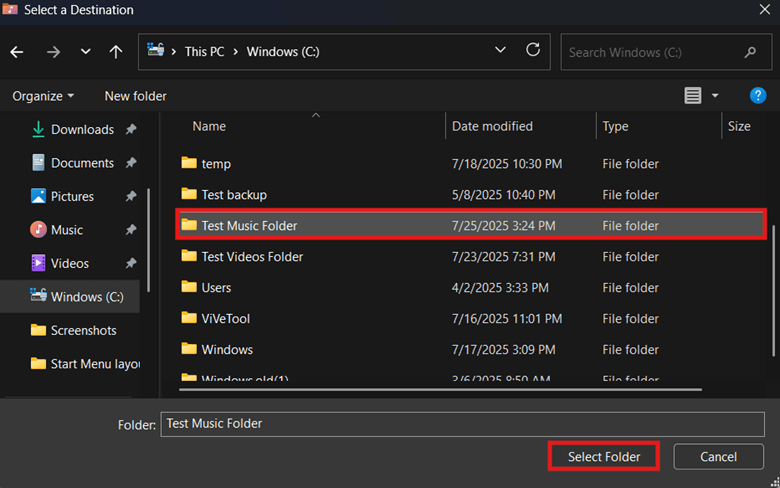Open the recent locations dropdown chevron
This screenshot has width=780, height=488.
[86, 51]
